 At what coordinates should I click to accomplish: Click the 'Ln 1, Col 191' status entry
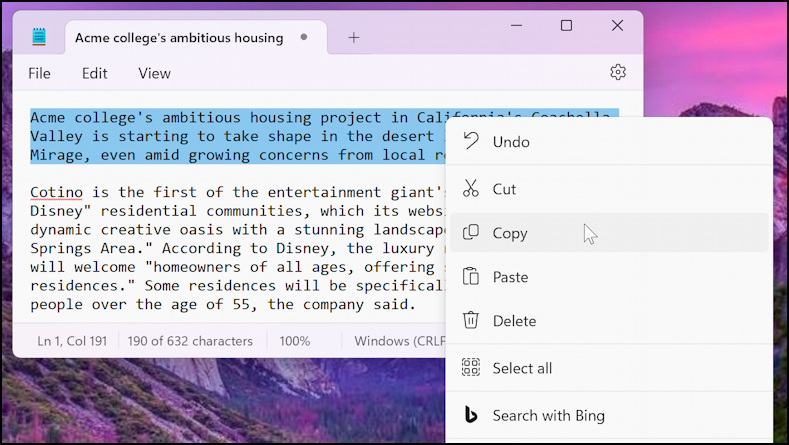click(x=72, y=341)
